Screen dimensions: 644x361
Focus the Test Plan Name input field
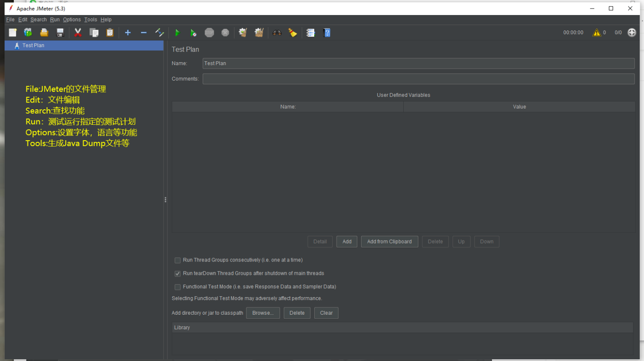tap(419, 63)
